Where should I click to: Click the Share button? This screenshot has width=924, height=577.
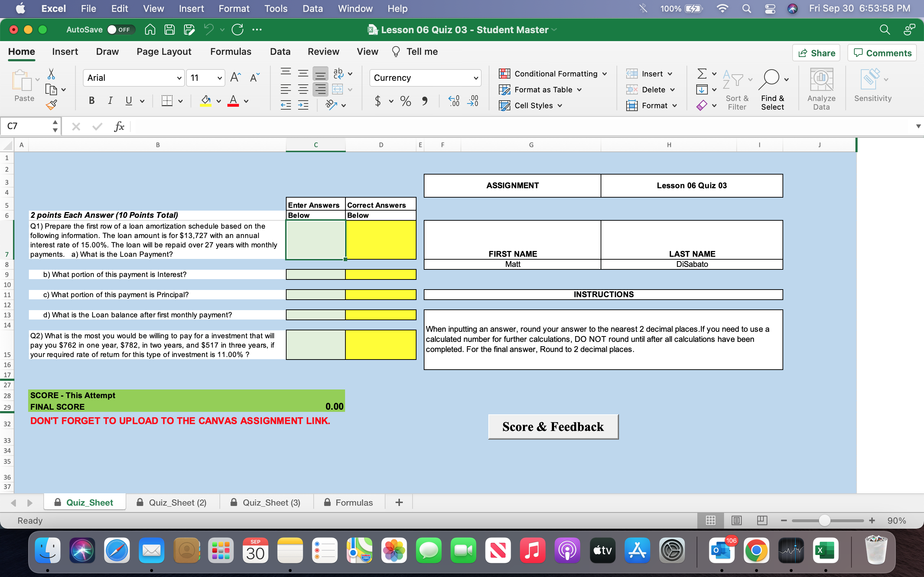[816, 53]
